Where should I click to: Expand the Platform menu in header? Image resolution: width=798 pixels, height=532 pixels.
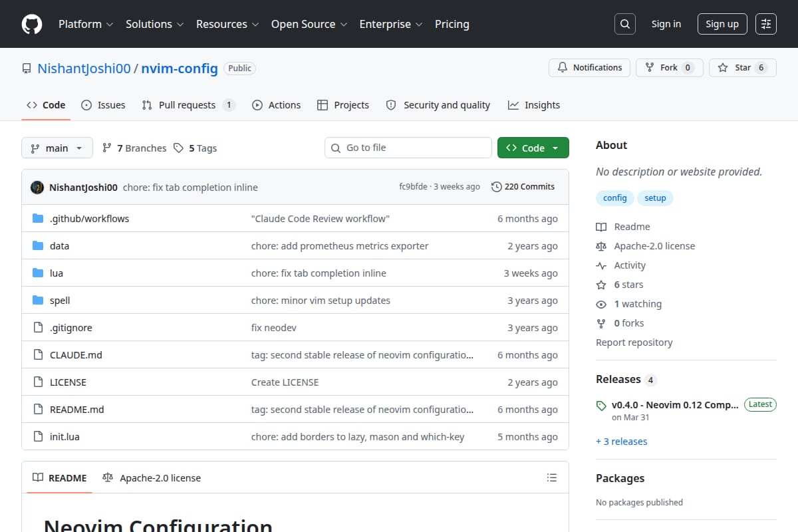[x=86, y=24]
